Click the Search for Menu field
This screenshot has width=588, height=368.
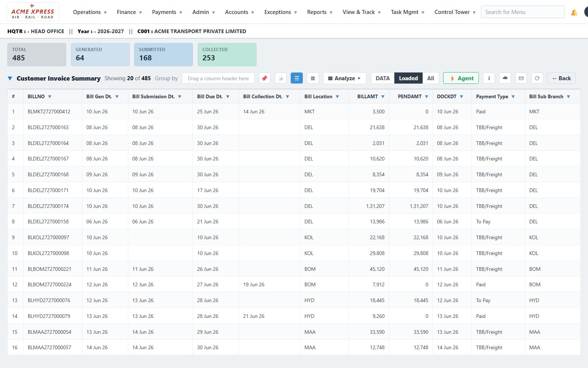pos(523,12)
